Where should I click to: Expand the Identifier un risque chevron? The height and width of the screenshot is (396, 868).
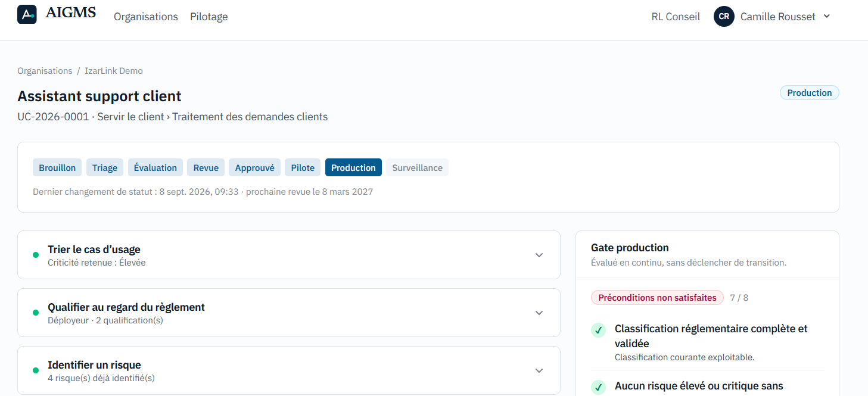point(539,370)
